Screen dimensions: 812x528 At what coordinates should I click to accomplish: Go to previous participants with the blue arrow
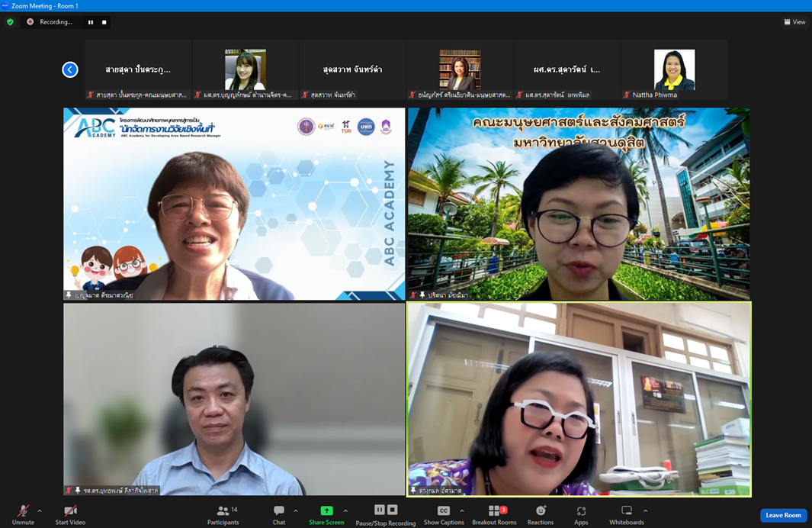click(x=70, y=70)
